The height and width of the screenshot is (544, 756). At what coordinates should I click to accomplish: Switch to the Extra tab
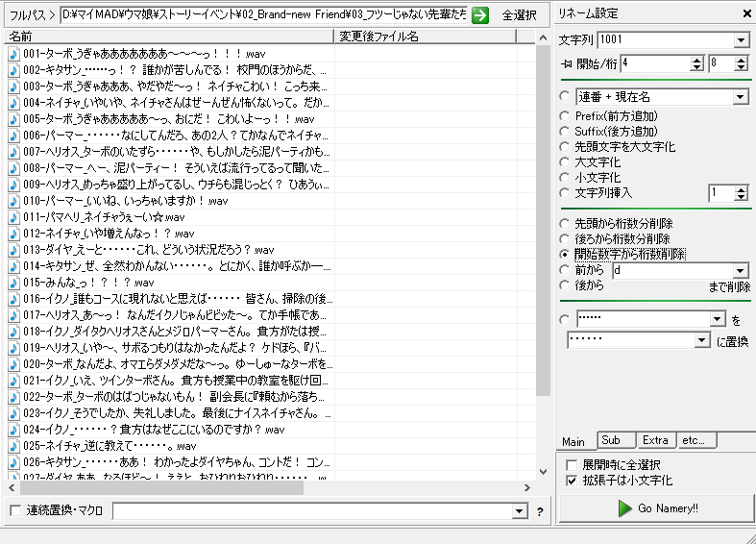(x=655, y=440)
